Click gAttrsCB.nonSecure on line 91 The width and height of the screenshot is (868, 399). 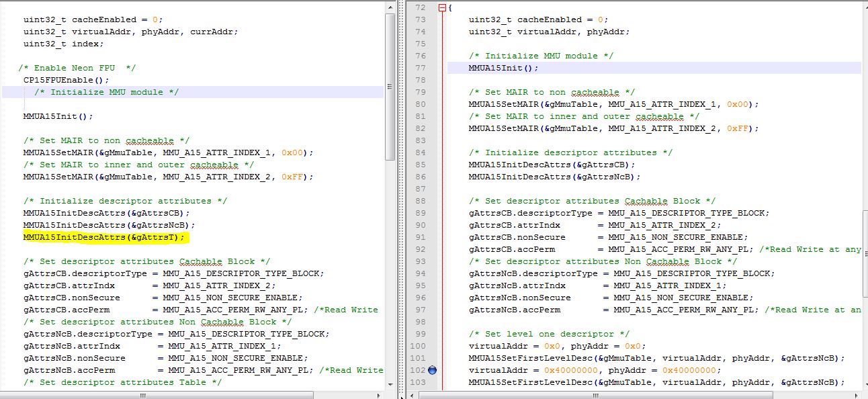tap(517, 237)
